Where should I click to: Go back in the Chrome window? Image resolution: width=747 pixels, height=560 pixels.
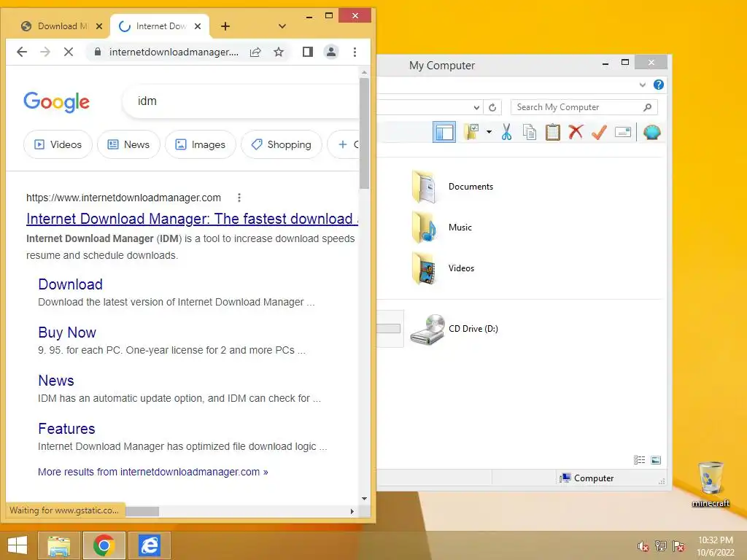click(x=22, y=52)
